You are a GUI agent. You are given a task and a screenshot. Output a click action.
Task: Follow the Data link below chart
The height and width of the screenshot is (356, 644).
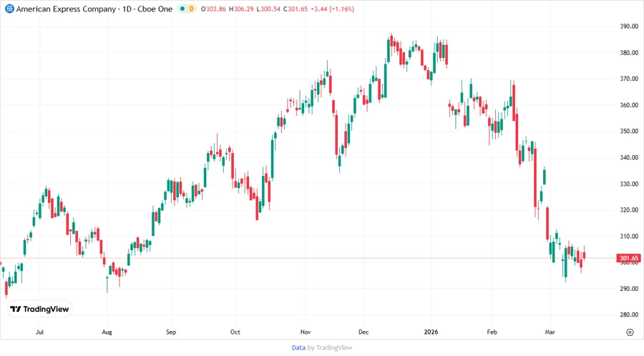pyautogui.click(x=298, y=348)
